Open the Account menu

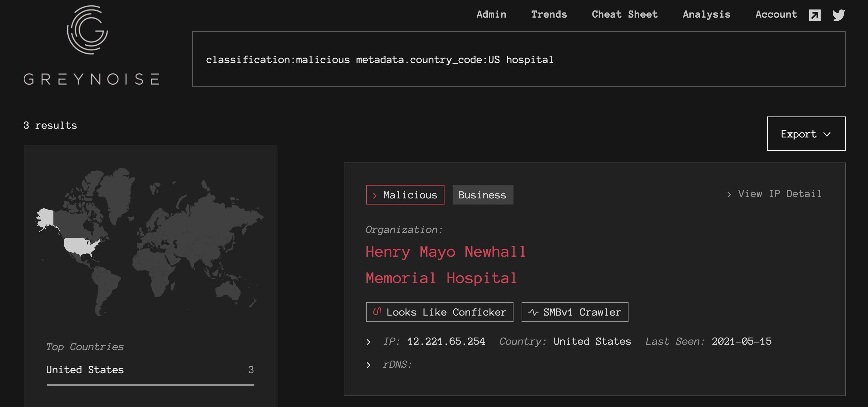(776, 14)
